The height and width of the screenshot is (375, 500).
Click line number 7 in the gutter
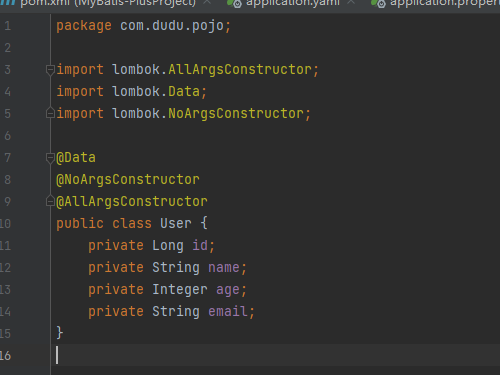(7, 158)
